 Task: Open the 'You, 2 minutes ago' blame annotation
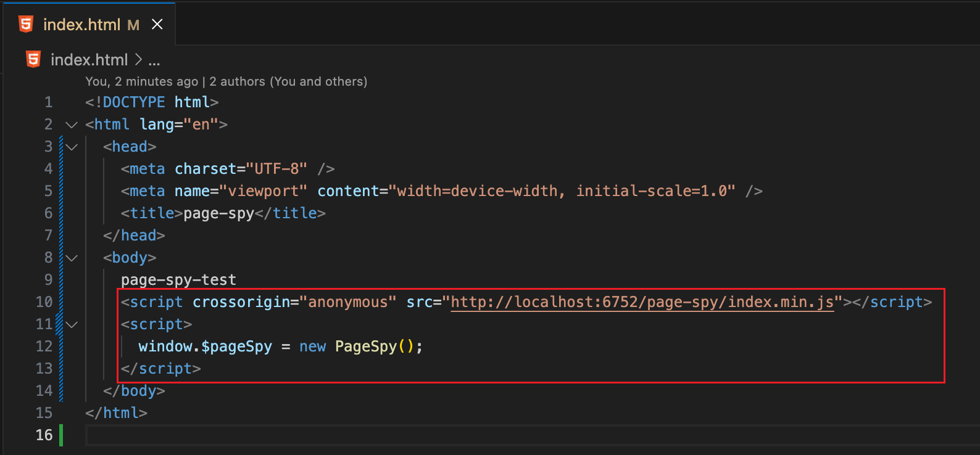pos(142,81)
